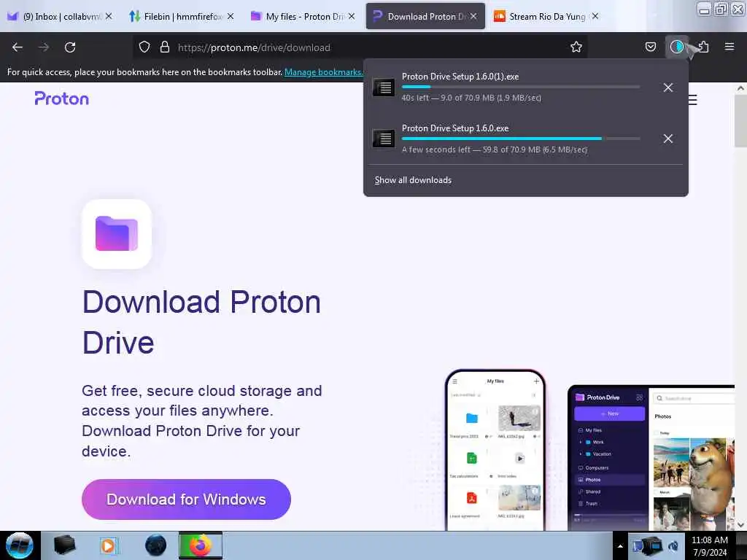This screenshot has width=747, height=560.
Task: Open the Windows Start menu orb
Action: pos(20,545)
